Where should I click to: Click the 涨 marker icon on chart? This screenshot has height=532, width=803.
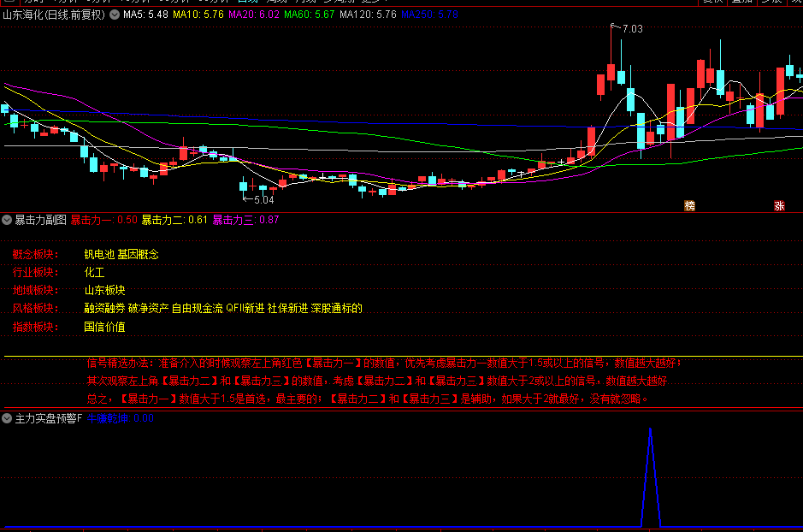click(779, 206)
